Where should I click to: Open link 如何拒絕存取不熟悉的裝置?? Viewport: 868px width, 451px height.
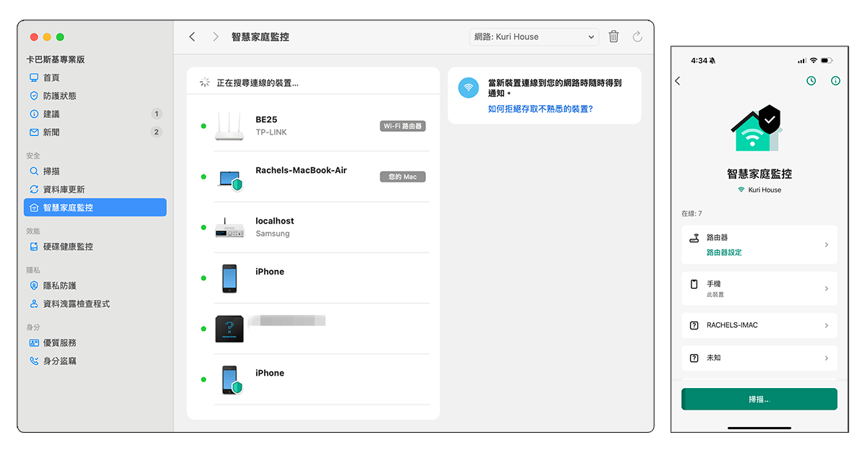540,109
